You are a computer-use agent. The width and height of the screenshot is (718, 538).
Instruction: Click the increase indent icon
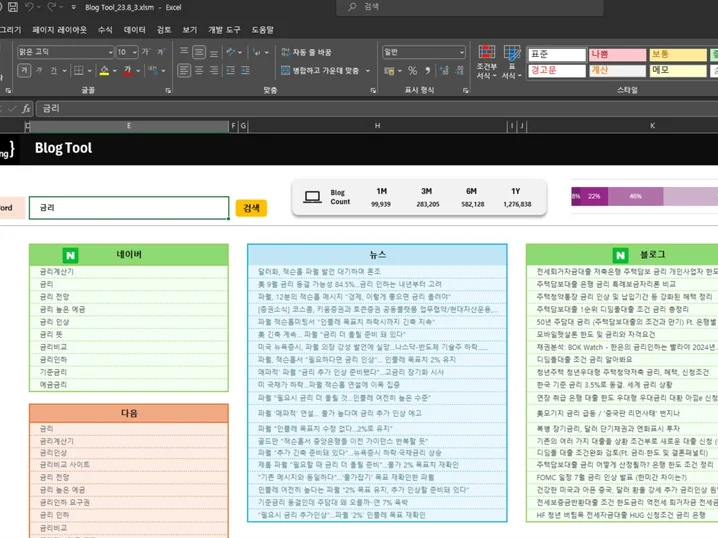(x=245, y=71)
